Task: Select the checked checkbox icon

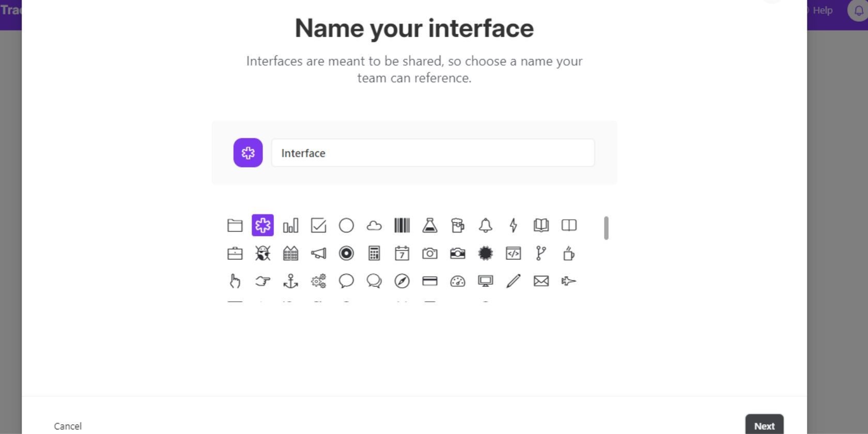Action: pos(319,225)
